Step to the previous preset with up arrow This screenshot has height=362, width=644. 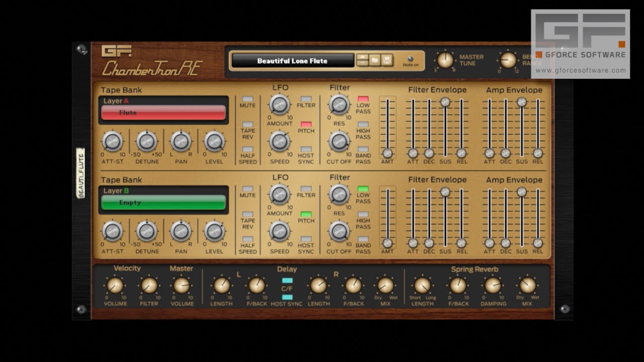click(x=362, y=58)
